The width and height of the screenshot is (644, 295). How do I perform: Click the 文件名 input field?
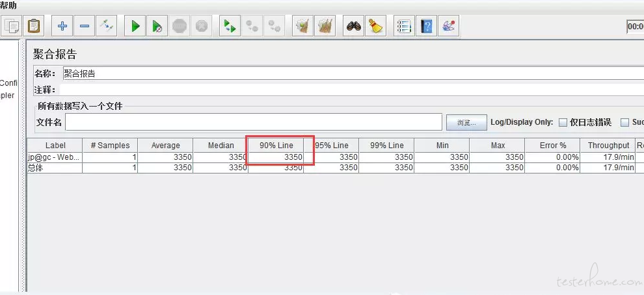click(x=254, y=122)
